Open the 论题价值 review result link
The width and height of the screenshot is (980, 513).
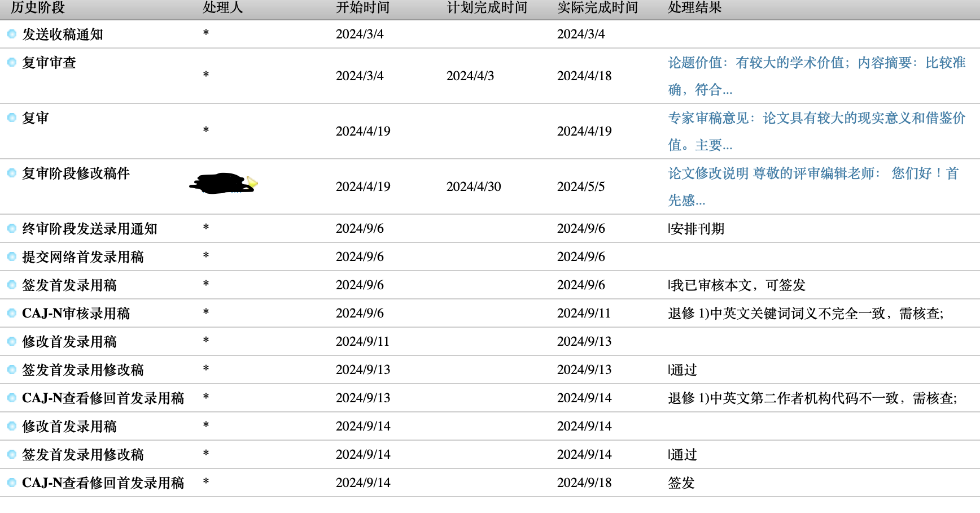tap(816, 76)
